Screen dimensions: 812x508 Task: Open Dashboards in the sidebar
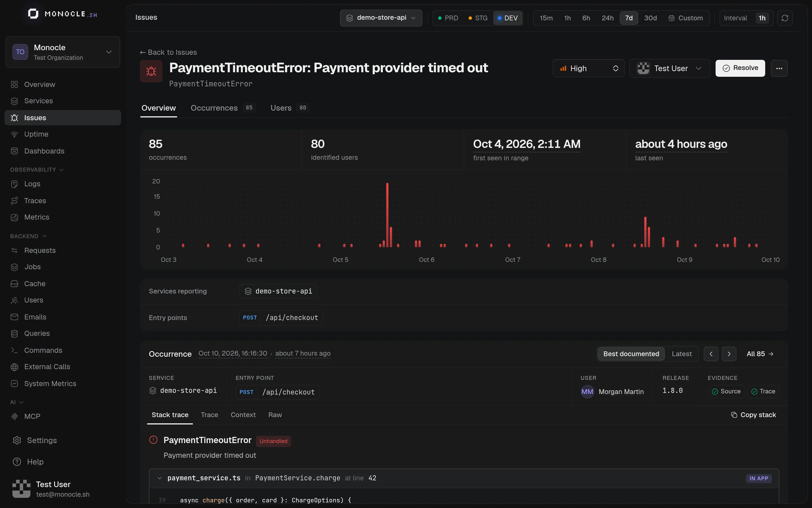click(63, 151)
